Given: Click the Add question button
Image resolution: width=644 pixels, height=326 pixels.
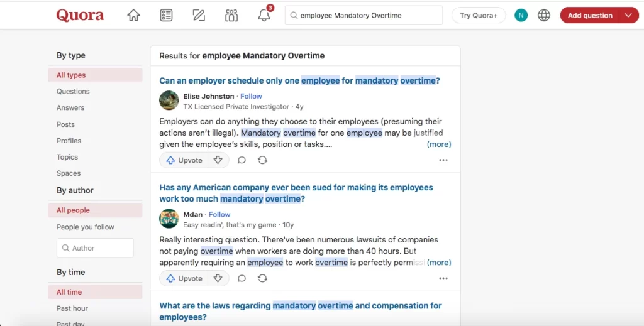Looking at the screenshot, I should (x=590, y=16).
